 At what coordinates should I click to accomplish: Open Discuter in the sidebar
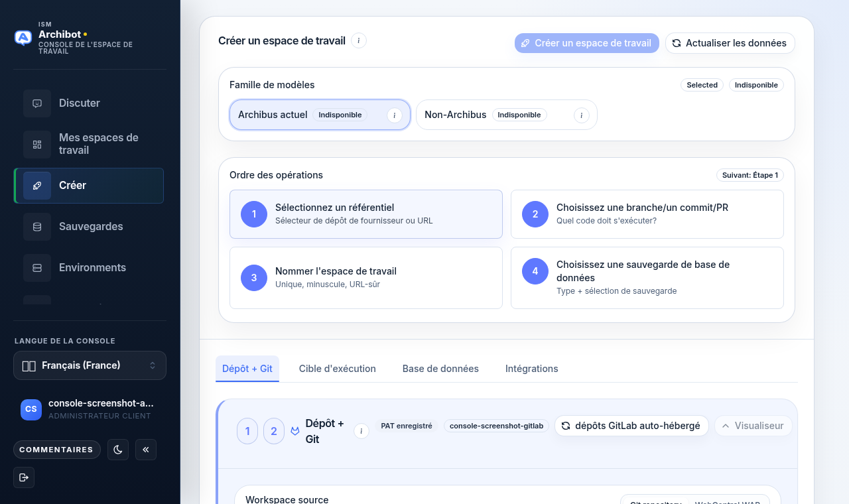click(89, 103)
